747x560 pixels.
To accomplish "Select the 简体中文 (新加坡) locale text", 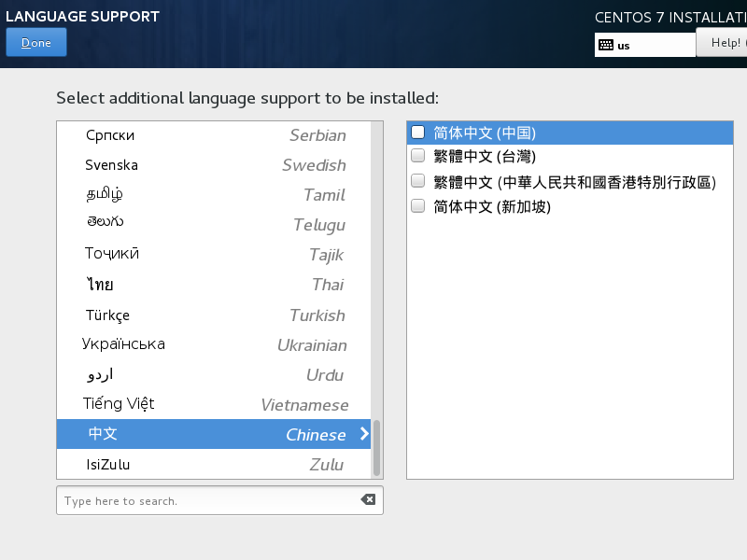I will coord(492,206).
